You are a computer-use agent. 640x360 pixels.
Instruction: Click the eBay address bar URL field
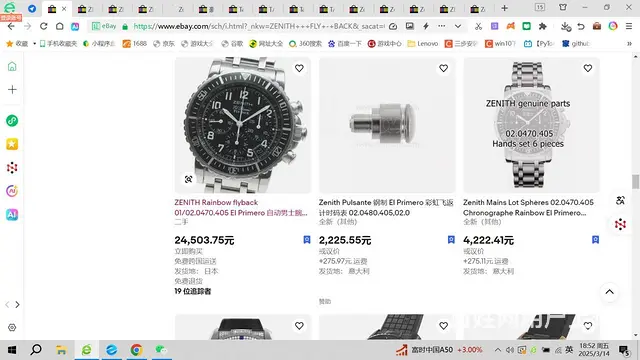(258, 26)
